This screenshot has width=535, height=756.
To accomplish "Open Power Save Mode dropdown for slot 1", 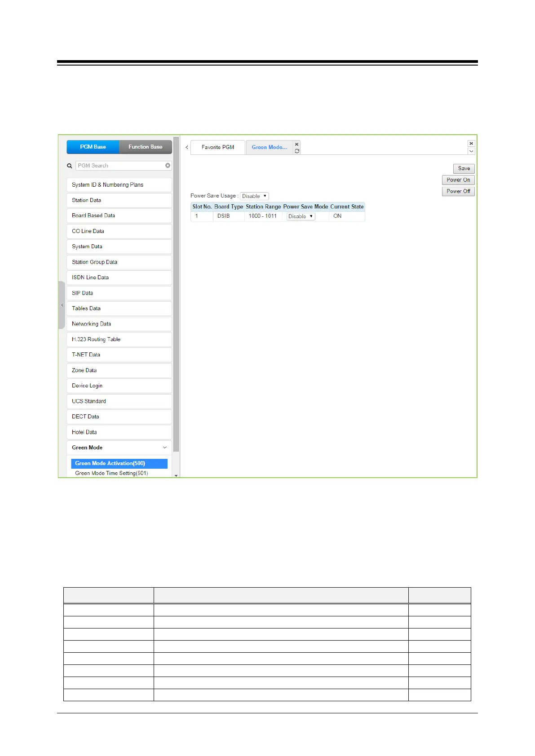I will click(x=301, y=216).
